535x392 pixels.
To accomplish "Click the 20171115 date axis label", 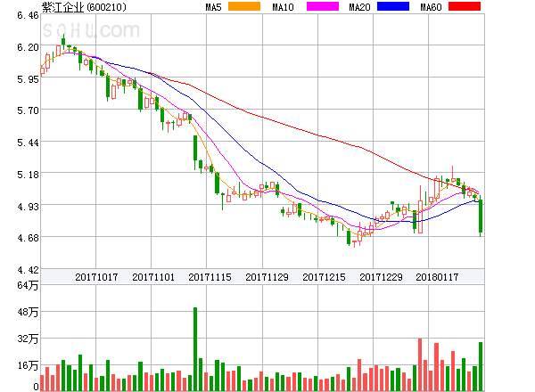I will 210,277.
